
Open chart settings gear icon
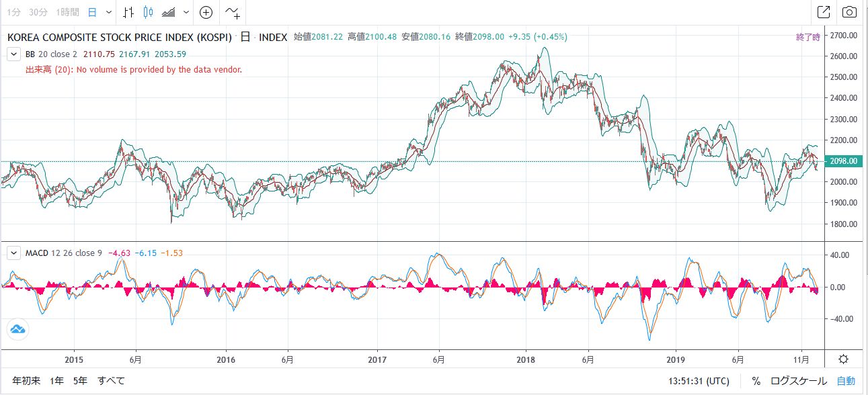coord(843,359)
